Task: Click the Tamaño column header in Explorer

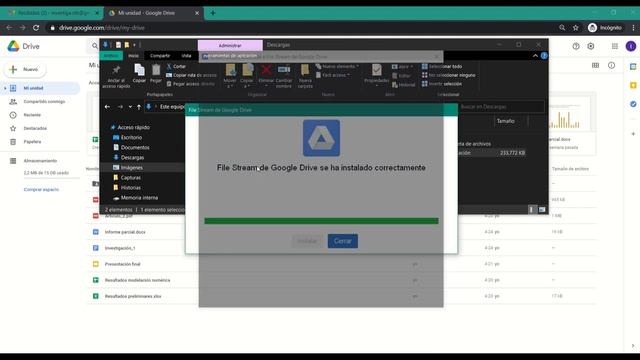Action: click(505, 121)
